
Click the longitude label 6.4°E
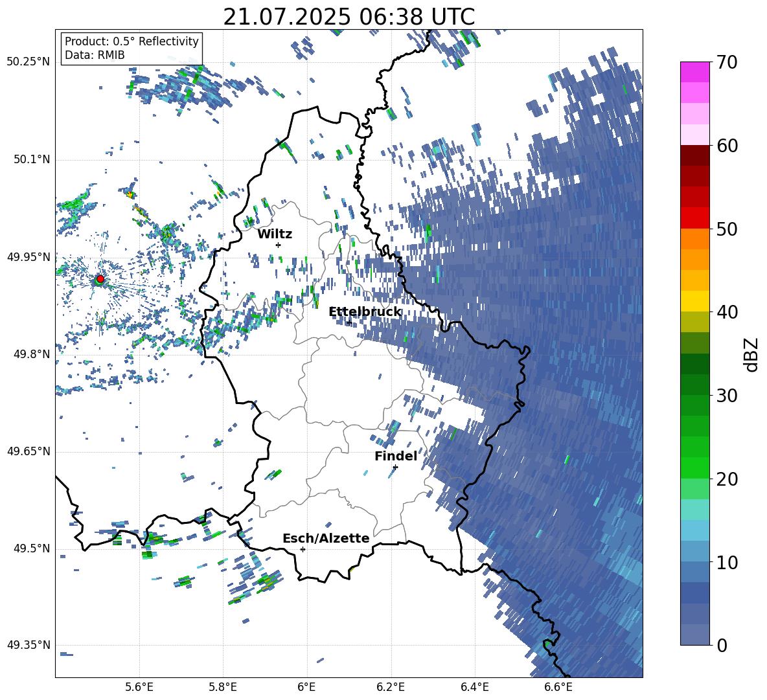tap(474, 687)
